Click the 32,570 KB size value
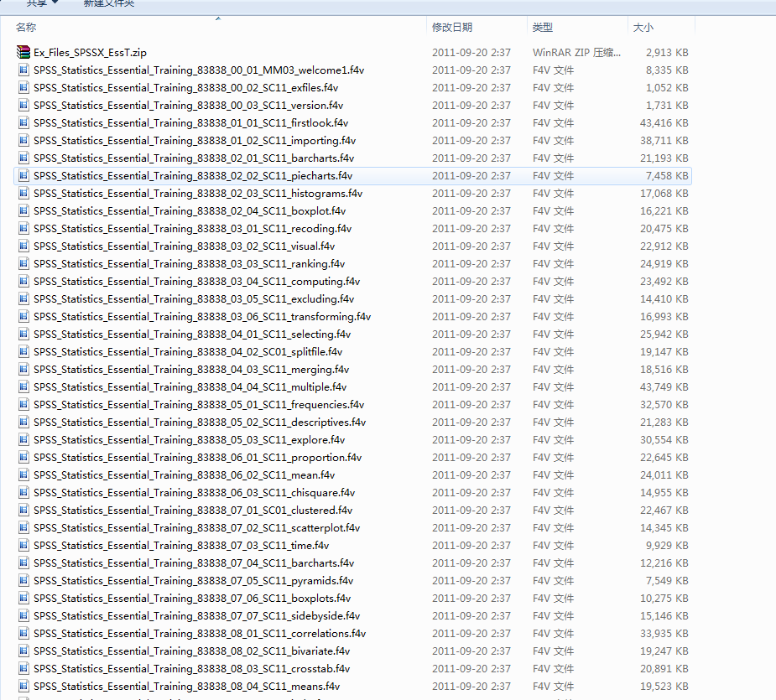The width and height of the screenshot is (776, 700). coord(664,405)
